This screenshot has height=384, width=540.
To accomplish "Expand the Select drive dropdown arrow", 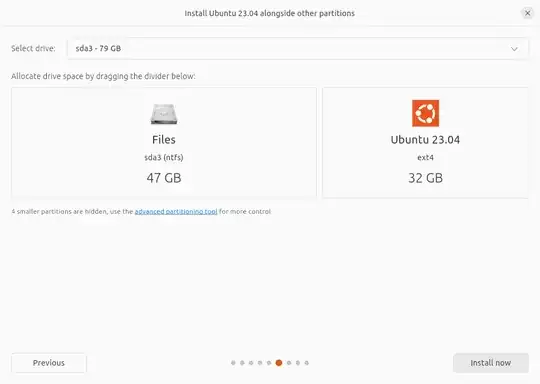I will coord(514,49).
